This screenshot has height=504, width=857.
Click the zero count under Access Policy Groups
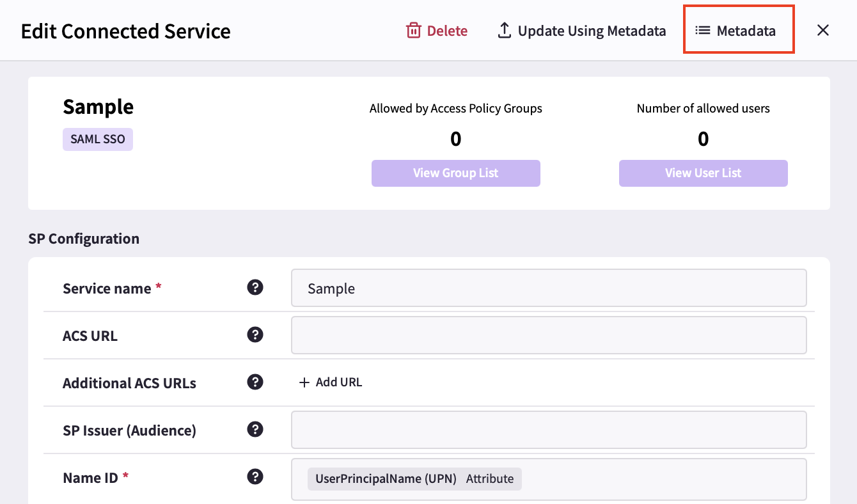point(456,139)
